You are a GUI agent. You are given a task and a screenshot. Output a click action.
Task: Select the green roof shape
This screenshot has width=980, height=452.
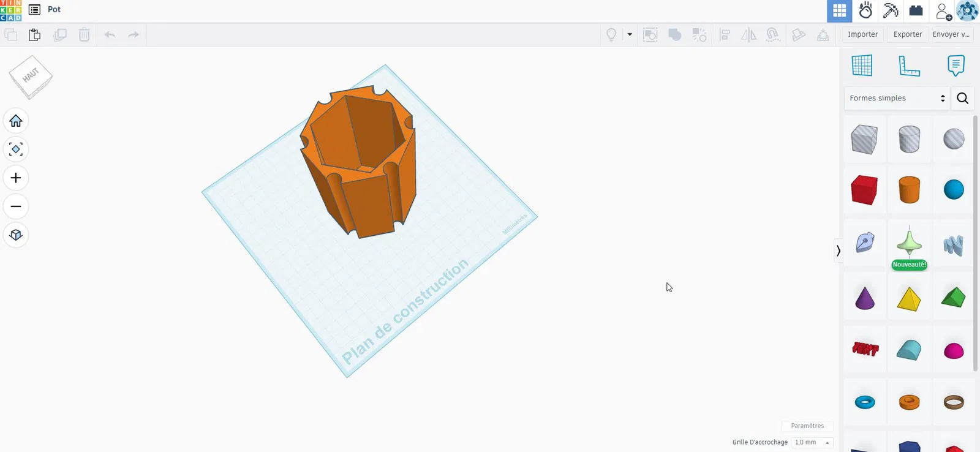pos(954,298)
